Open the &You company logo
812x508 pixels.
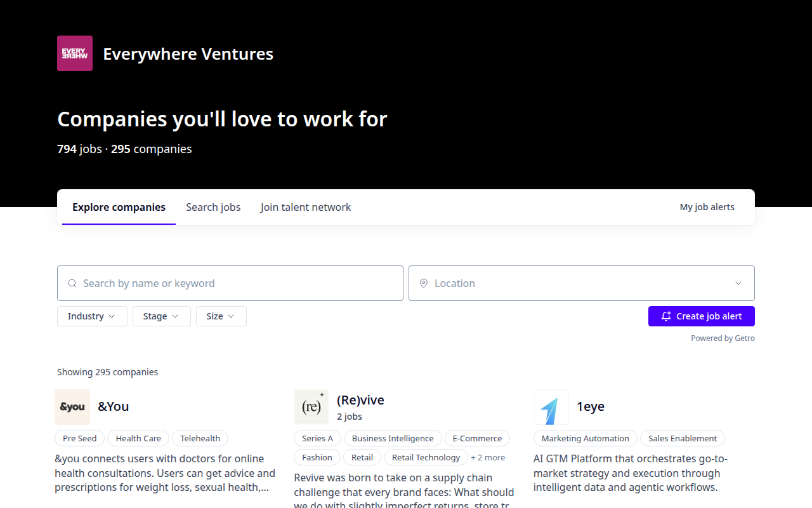[72, 407]
